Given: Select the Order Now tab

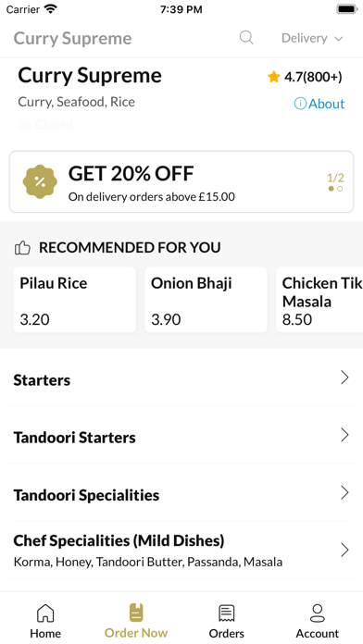Looking at the screenshot, I should (x=136, y=621).
